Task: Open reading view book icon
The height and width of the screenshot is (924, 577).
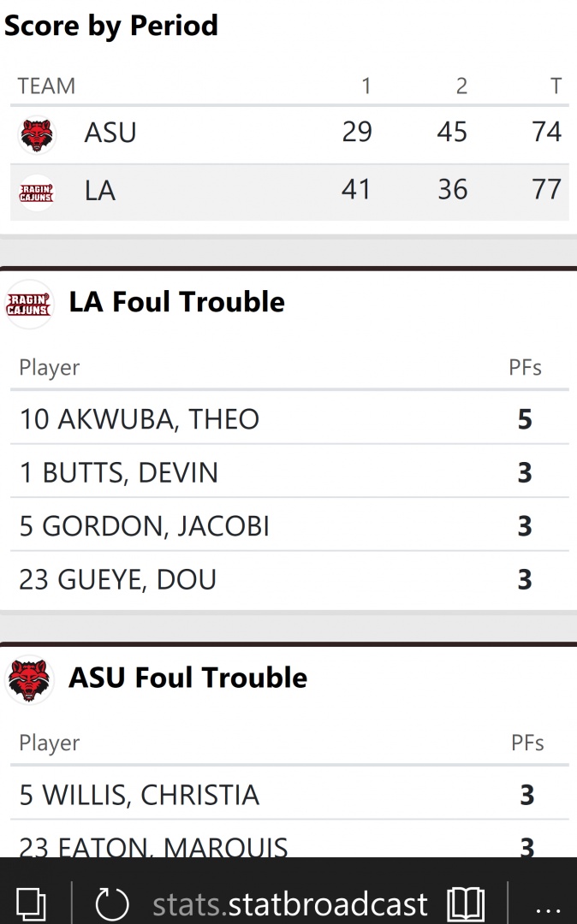Action: pyautogui.click(x=466, y=904)
